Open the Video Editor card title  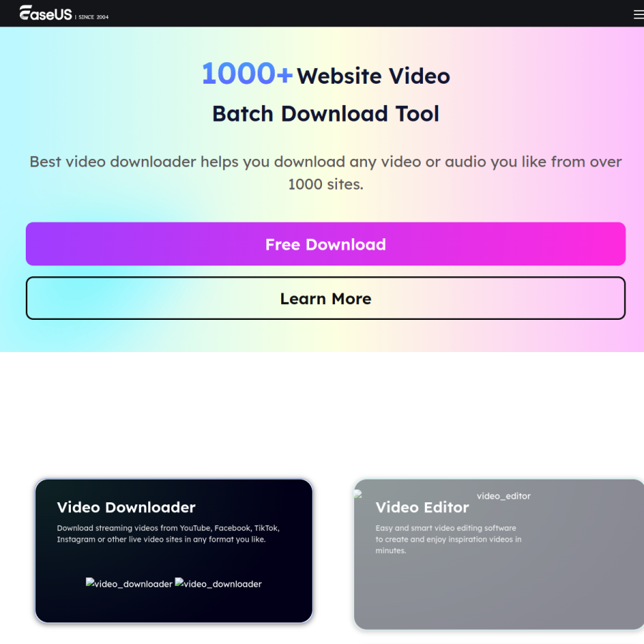click(x=421, y=507)
